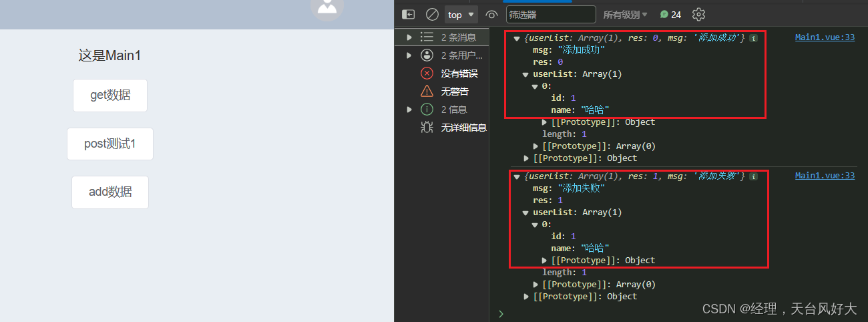Click the warning triangle icon

(427, 91)
